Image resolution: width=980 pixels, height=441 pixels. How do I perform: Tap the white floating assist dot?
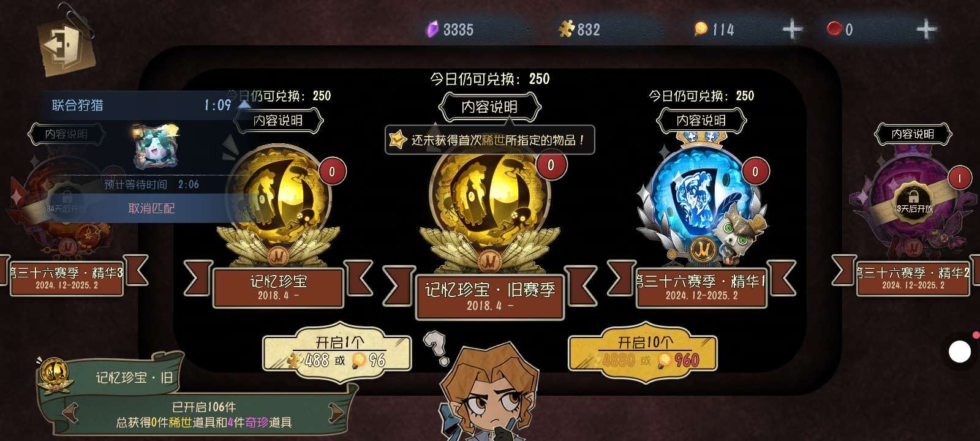(959, 352)
